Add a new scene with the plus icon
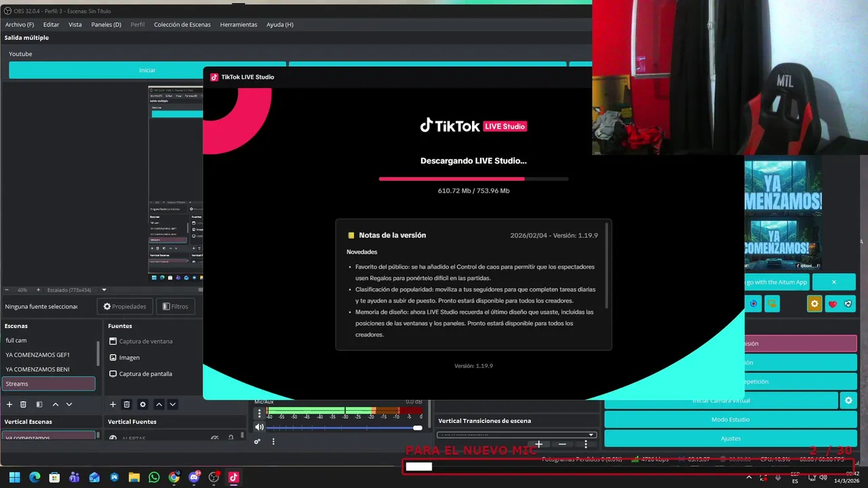Screen dimensions: 868x488 point(9,405)
